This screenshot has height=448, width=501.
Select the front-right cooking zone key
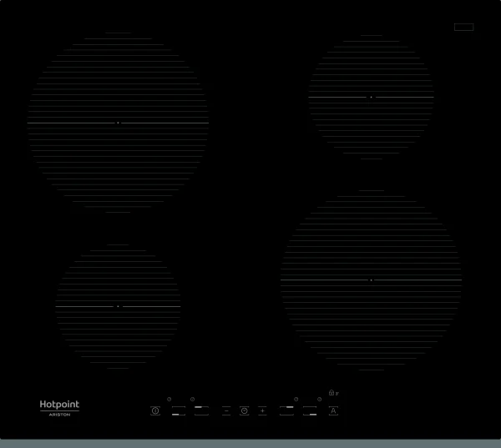tap(310, 410)
